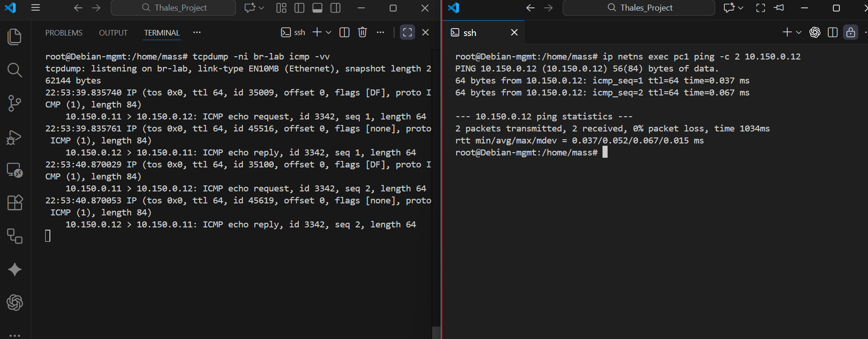868x339 pixels.
Task: Open the sparkle star view in activity bar
Action: [15, 269]
